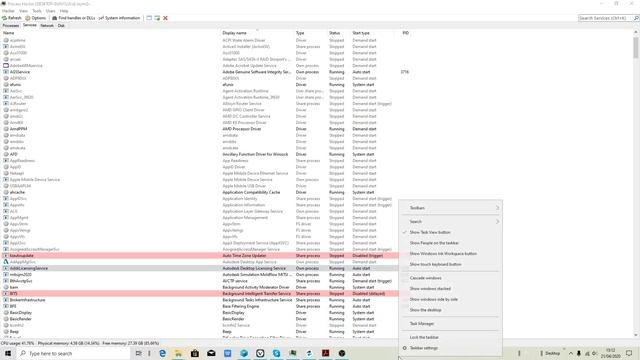640x360 pixels.
Task: Select the pink BITS service row
Action: click(200, 293)
